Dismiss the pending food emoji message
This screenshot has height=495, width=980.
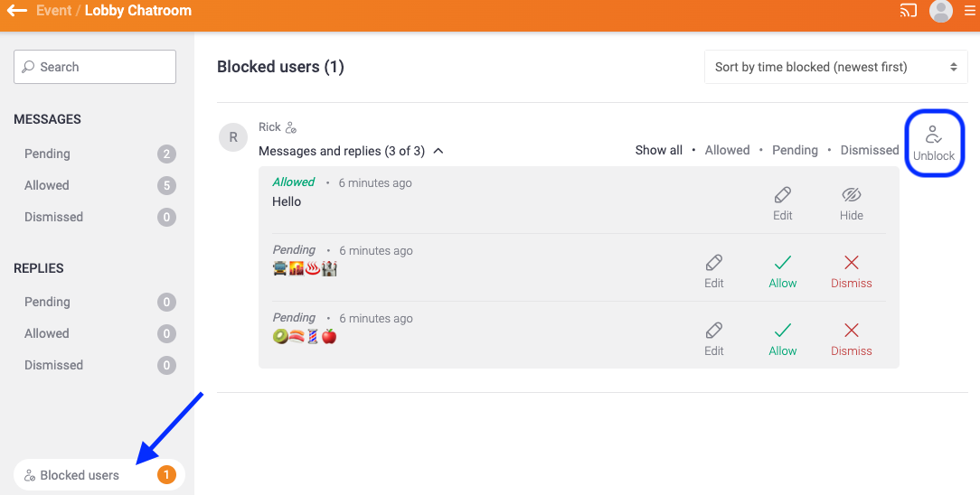pyautogui.click(x=852, y=340)
